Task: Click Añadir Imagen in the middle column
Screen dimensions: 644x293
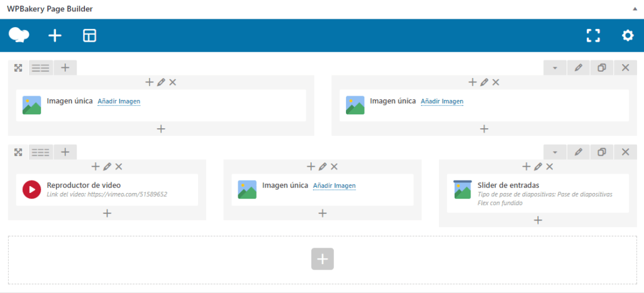Action: [x=334, y=185]
